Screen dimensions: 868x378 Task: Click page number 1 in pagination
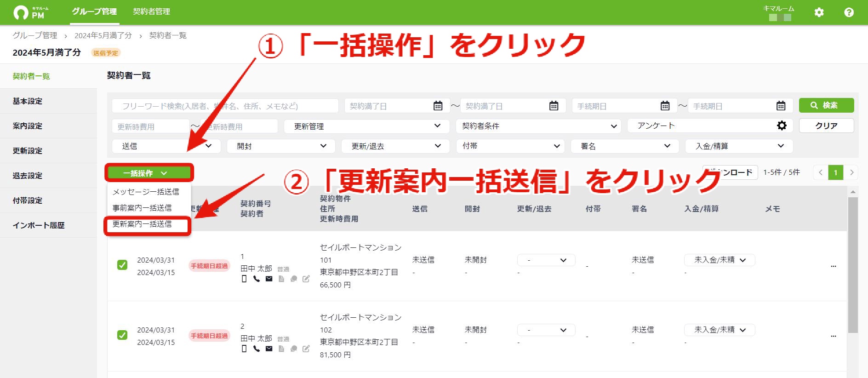(836, 172)
